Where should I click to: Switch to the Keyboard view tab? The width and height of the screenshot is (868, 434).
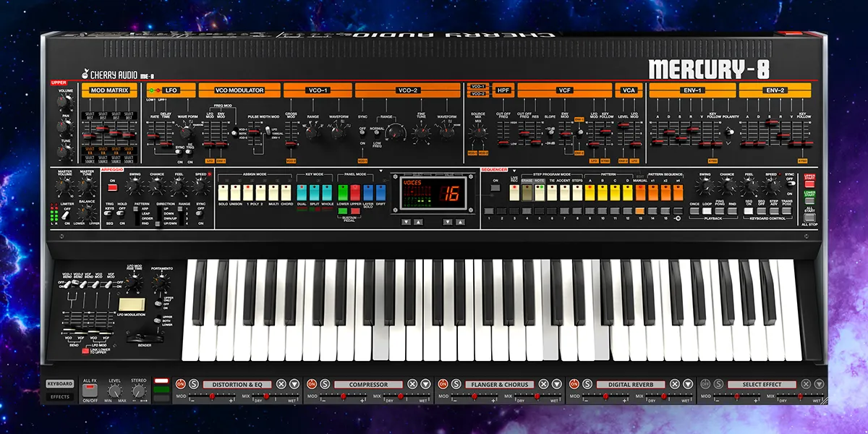pyautogui.click(x=60, y=384)
